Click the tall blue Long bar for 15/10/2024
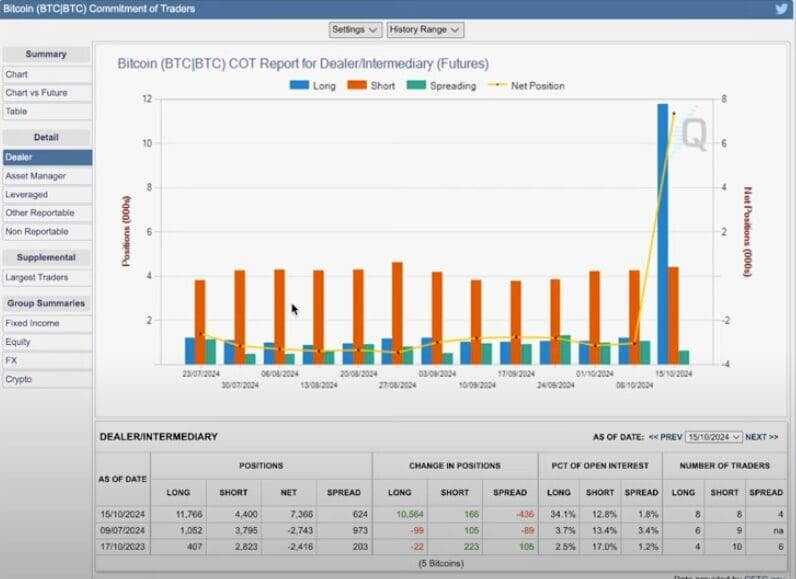Screen dimensions: 796x579 pos(662,234)
